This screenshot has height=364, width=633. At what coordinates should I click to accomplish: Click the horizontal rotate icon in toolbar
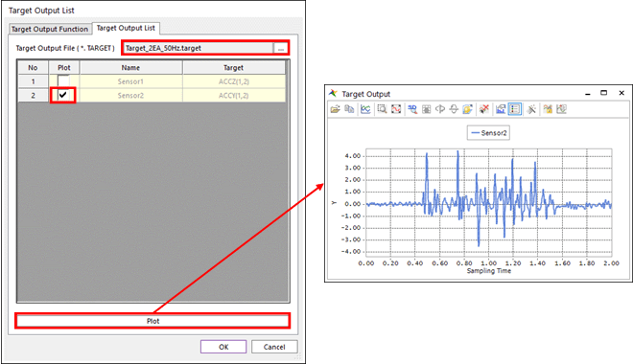440,109
